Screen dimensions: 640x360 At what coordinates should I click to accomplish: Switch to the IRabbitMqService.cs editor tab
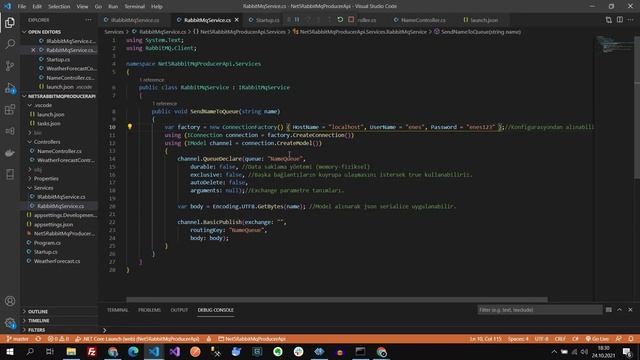click(x=135, y=20)
